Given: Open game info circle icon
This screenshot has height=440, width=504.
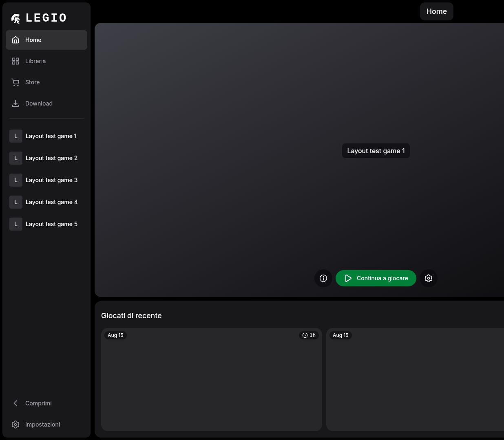Looking at the screenshot, I should click(x=323, y=278).
